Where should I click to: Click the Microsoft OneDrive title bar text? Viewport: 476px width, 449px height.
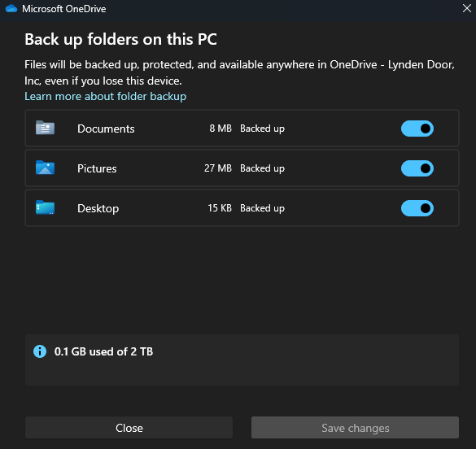click(63, 9)
